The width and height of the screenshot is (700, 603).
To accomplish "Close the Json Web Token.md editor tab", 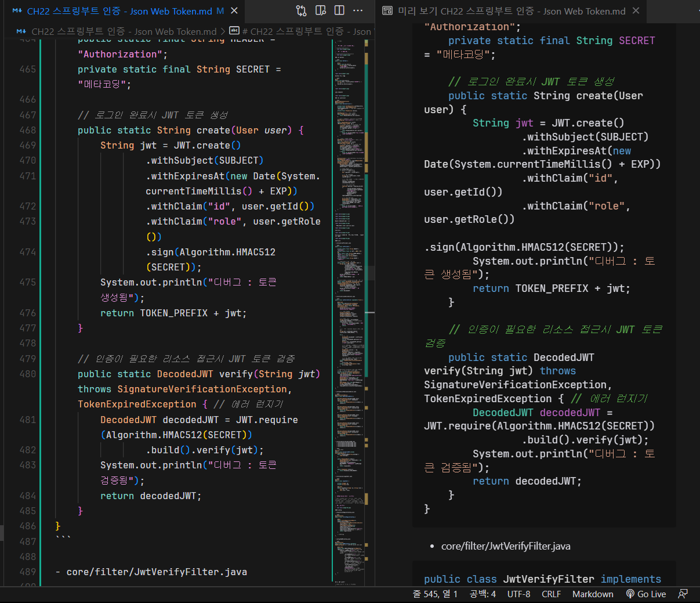I will click(234, 11).
